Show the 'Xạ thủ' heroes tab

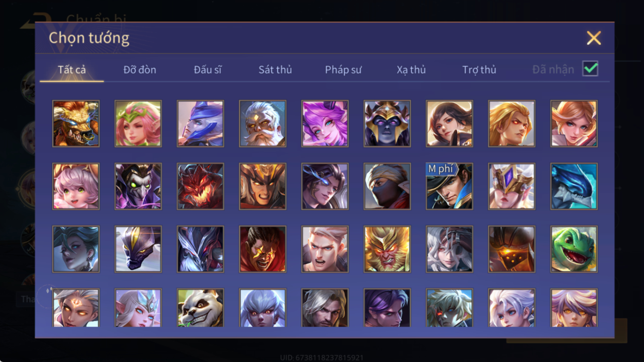(x=411, y=70)
